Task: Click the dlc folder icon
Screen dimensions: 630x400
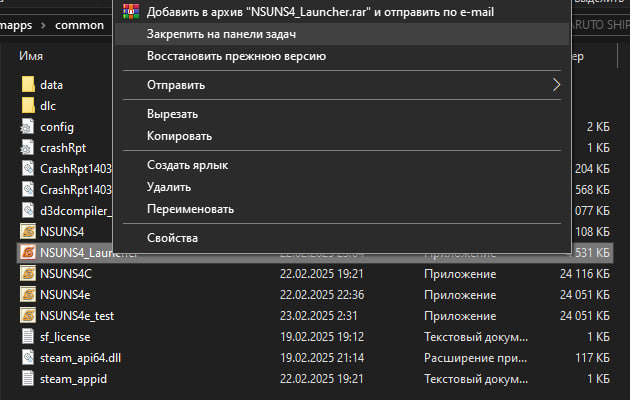Action: (28, 106)
